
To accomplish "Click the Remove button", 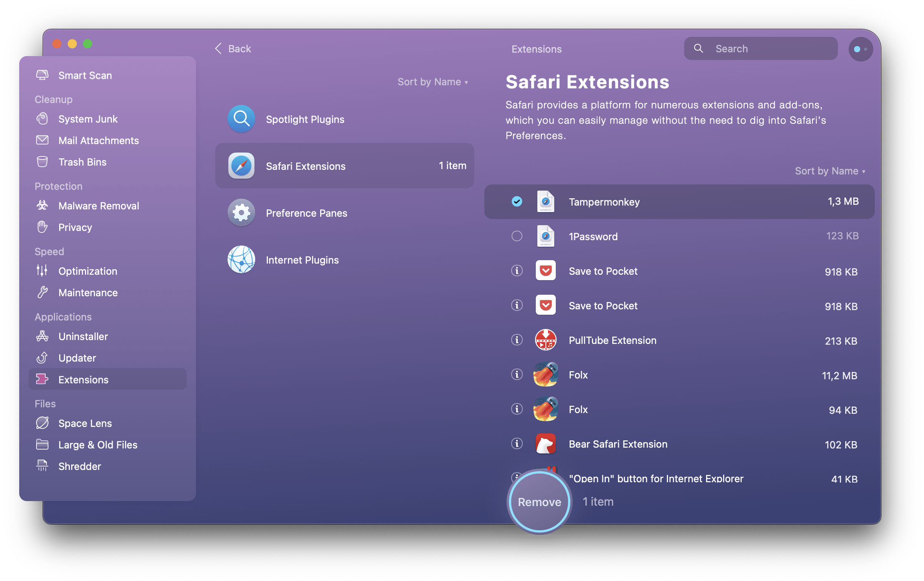I will point(540,502).
